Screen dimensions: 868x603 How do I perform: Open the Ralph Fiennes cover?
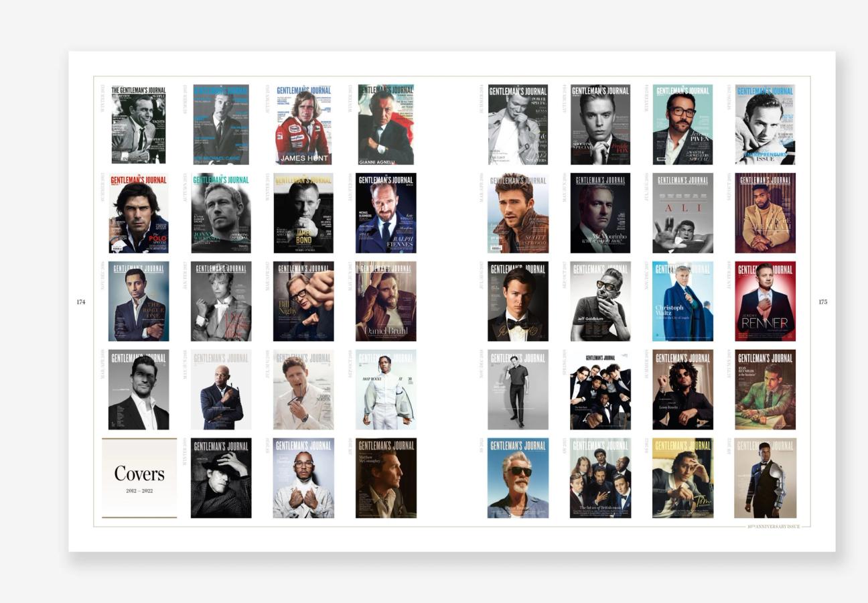(x=386, y=213)
